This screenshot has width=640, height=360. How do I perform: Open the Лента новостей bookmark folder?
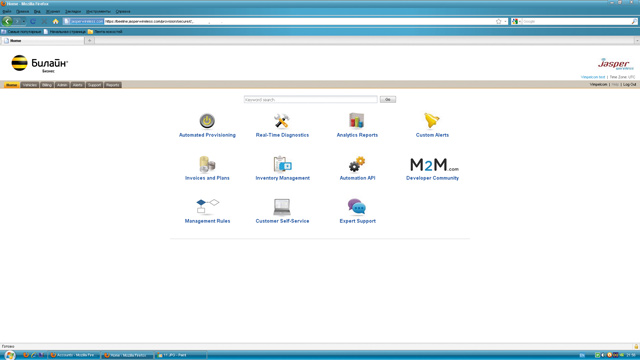(105, 31)
